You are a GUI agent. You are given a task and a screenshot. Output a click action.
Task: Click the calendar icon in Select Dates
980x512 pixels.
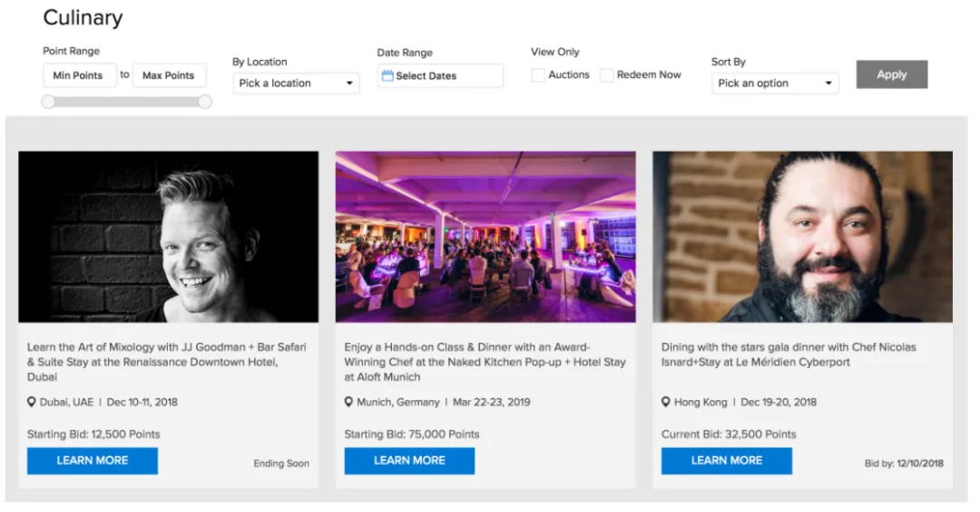[387, 75]
